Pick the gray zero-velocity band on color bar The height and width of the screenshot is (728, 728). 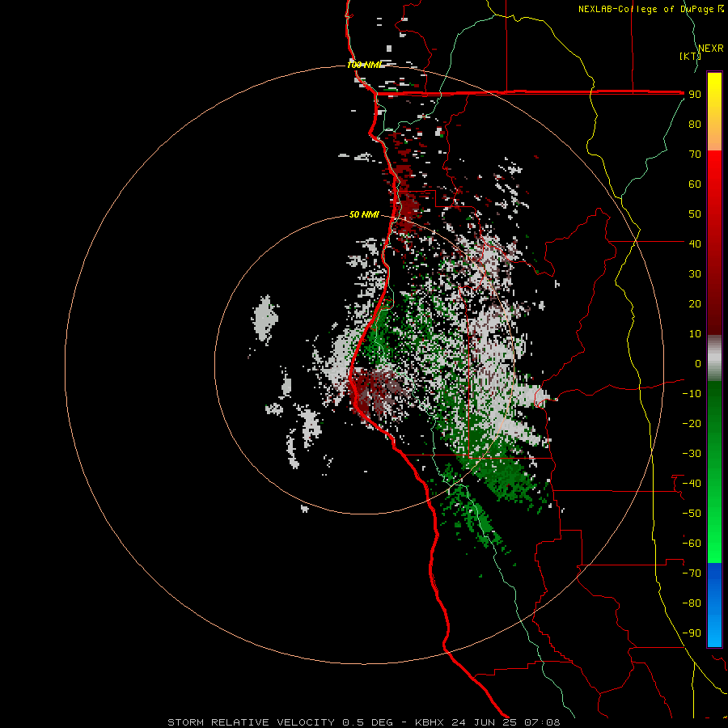[x=714, y=358]
